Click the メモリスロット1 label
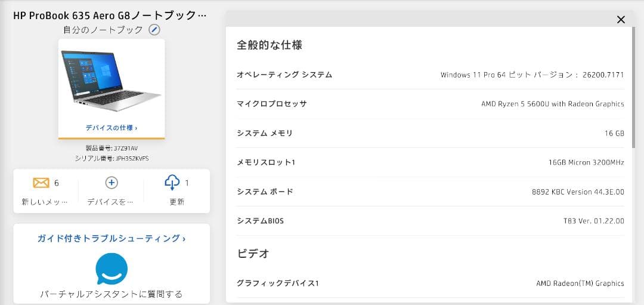 [266, 162]
